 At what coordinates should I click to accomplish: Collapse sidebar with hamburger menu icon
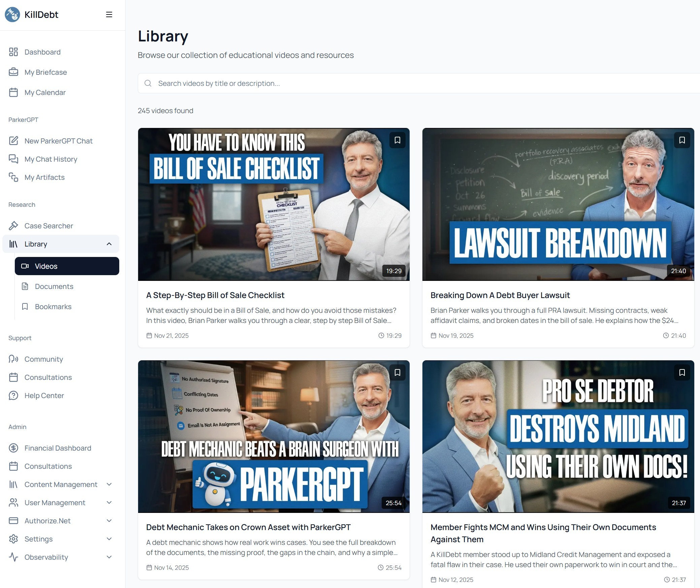(x=109, y=14)
